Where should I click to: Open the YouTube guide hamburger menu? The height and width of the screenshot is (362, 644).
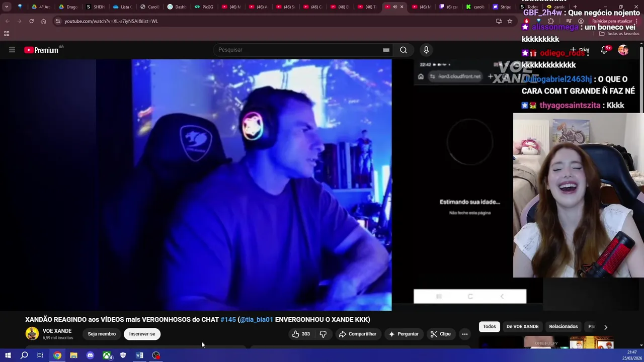(x=12, y=50)
